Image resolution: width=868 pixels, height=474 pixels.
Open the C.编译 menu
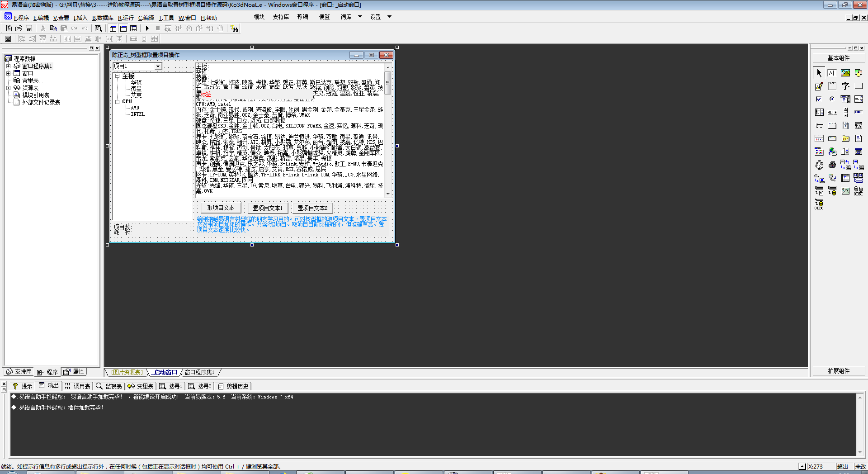pos(146,18)
